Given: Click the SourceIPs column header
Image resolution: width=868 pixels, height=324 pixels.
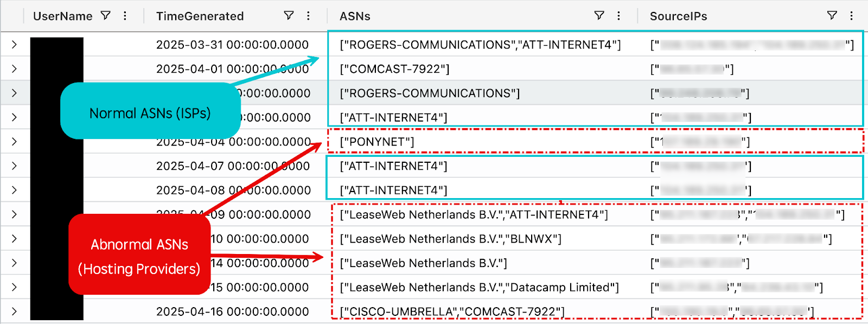Looking at the screenshot, I should (x=678, y=16).
